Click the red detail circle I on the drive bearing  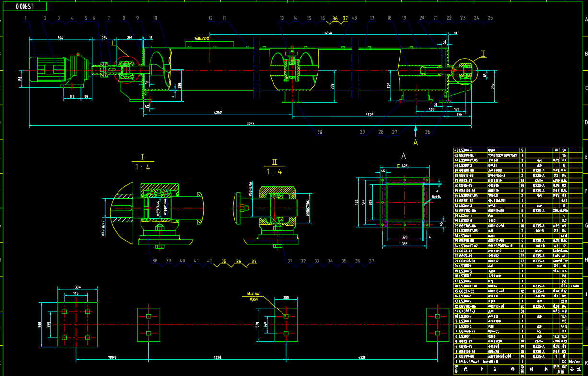pos(126,70)
